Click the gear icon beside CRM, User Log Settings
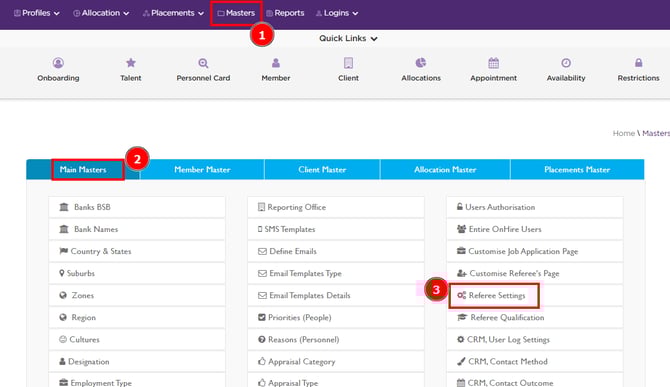 pos(461,339)
